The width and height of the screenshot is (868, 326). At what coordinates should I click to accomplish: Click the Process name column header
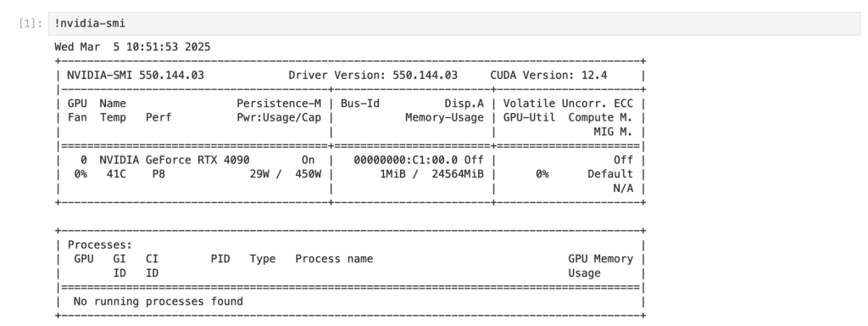pos(334,259)
